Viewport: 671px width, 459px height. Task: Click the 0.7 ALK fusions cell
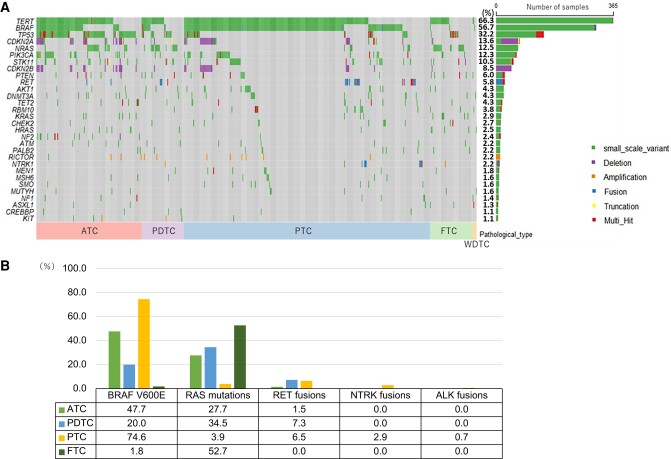pyautogui.click(x=462, y=437)
